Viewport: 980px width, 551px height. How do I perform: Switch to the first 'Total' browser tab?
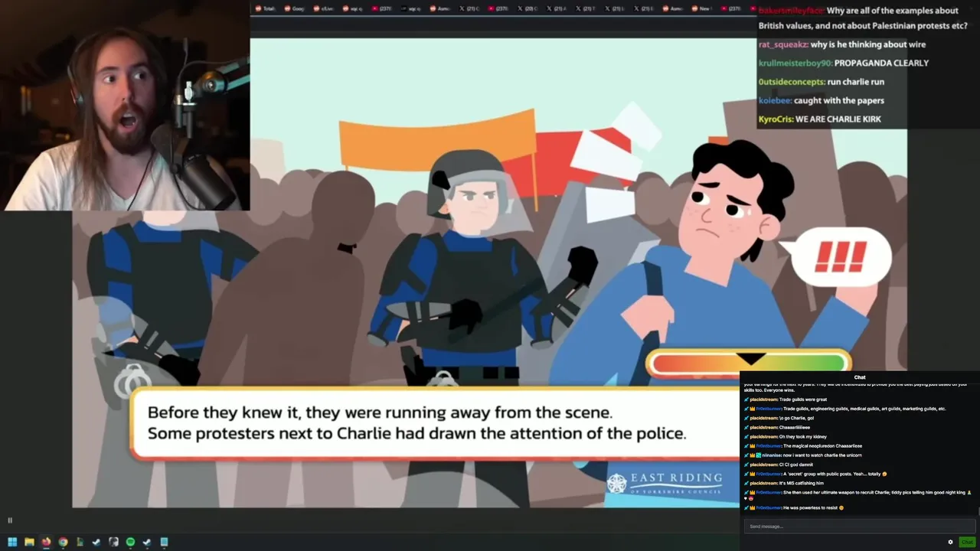[265, 8]
